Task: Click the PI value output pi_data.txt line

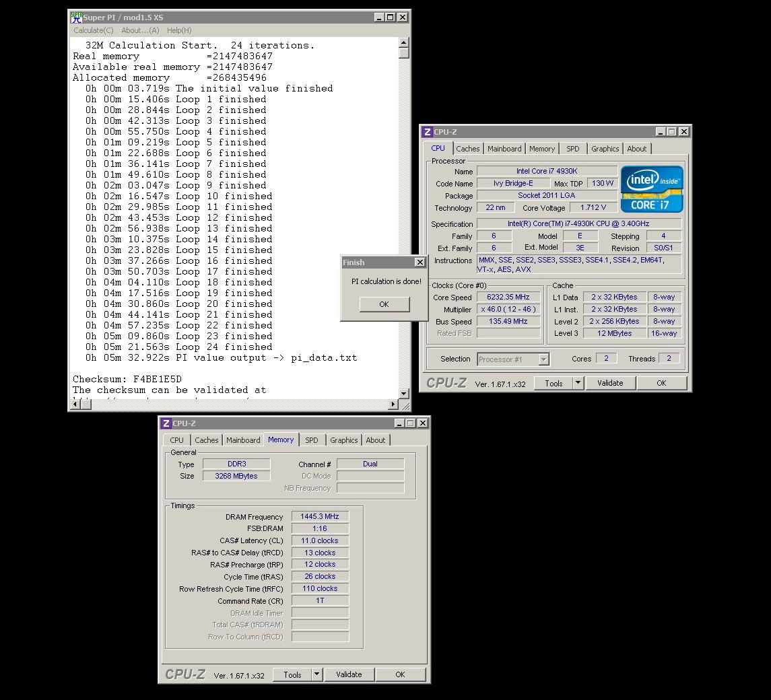Action: coord(222,358)
